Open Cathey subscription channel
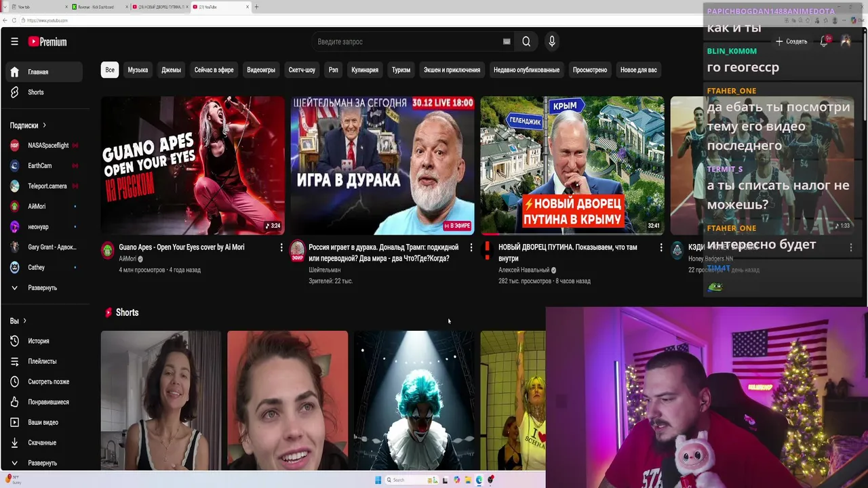The width and height of the screenshot is (868, 488). 44,267
